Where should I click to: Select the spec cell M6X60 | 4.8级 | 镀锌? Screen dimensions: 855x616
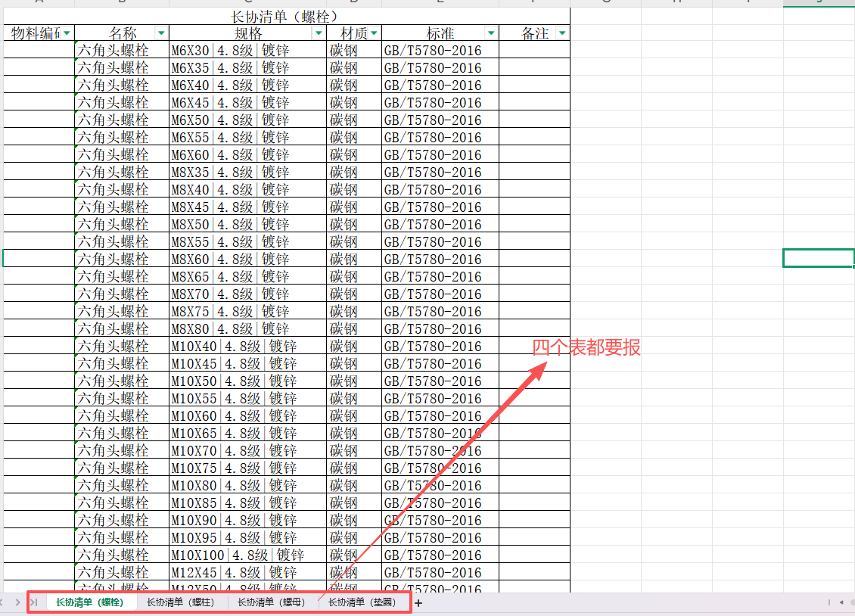tap(247, 155)
